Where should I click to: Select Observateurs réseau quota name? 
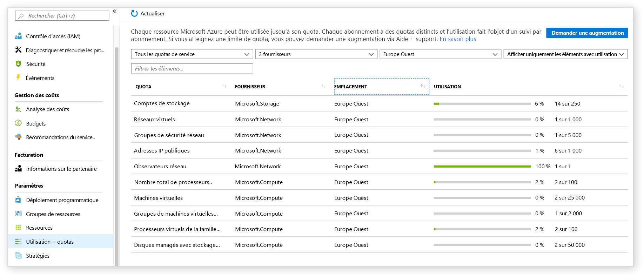coord(160,167)
